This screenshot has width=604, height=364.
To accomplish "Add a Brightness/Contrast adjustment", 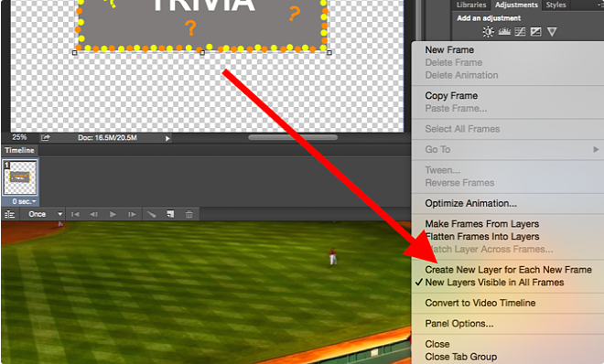I will click(x=488, y=31).
